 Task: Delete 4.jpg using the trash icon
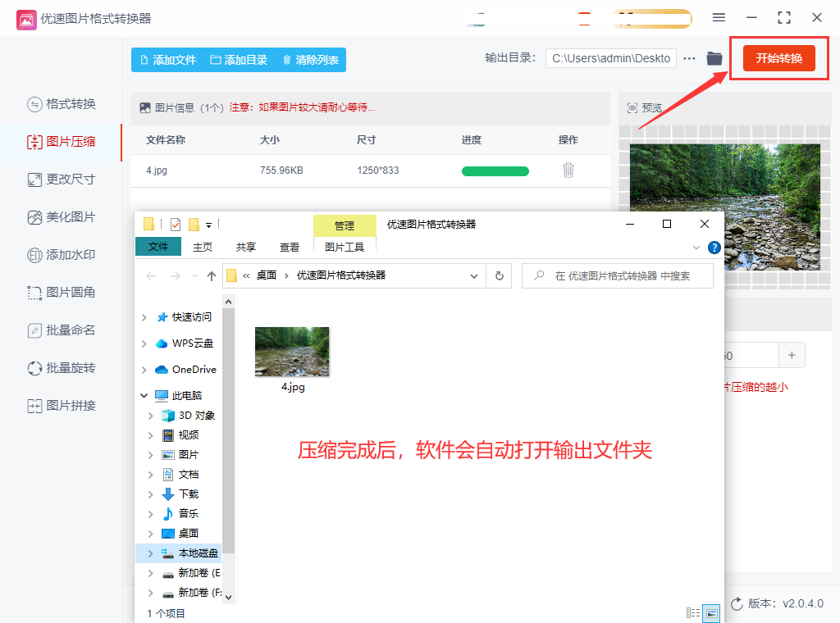coord(568,171)
